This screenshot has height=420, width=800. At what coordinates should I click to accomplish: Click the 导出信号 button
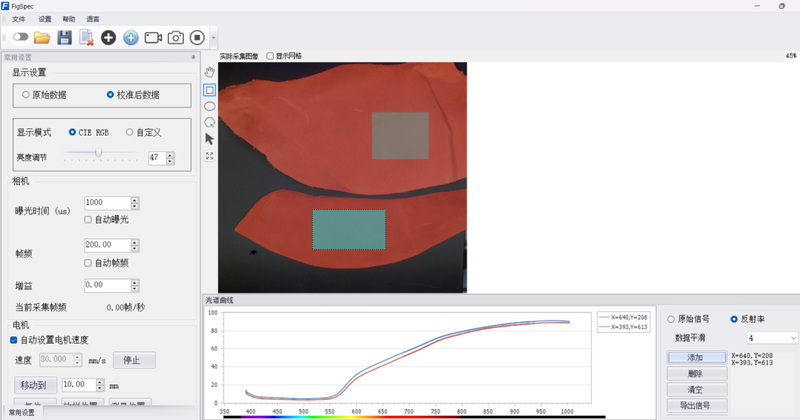coord(696,405)
